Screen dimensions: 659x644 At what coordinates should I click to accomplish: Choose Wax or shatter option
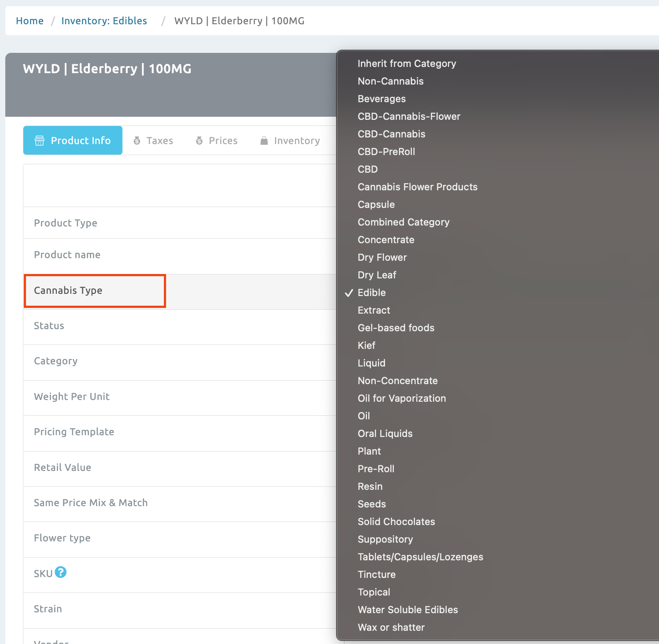(x=391, y=627)
